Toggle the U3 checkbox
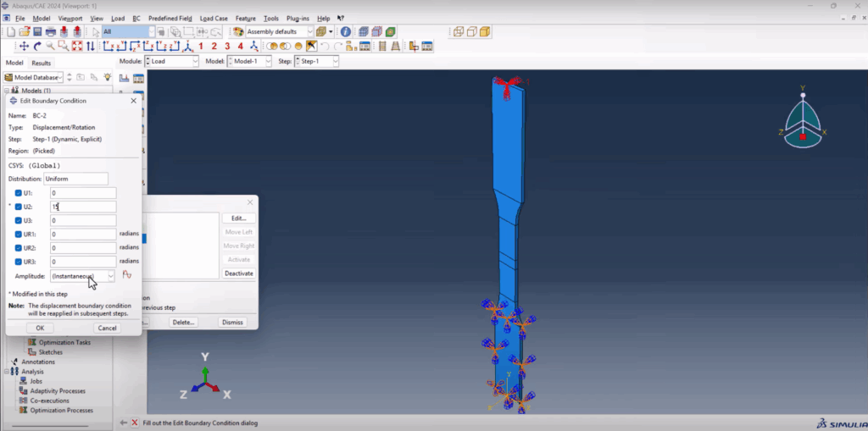 (x=19, y=220)
